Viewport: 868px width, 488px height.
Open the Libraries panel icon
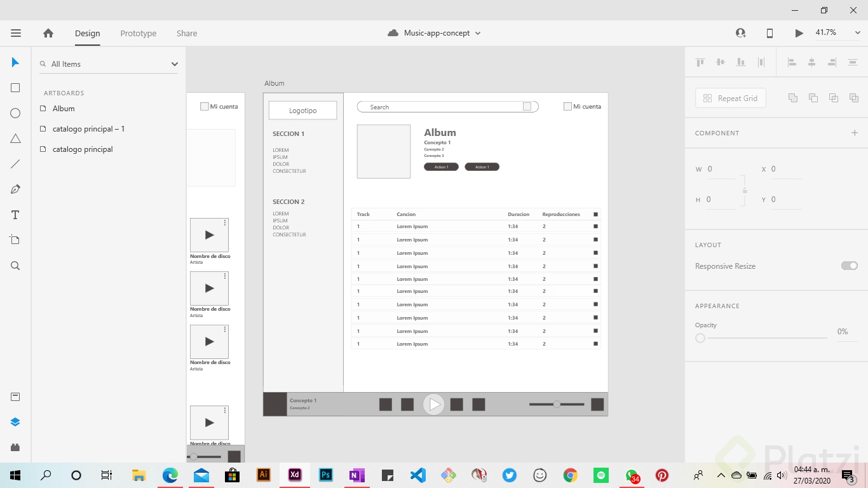(15, 397)
